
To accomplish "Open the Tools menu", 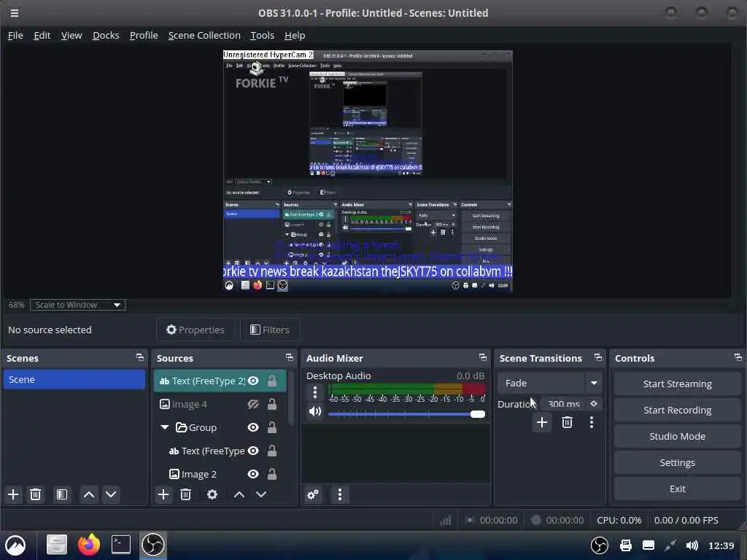I will tap(263, 35).
